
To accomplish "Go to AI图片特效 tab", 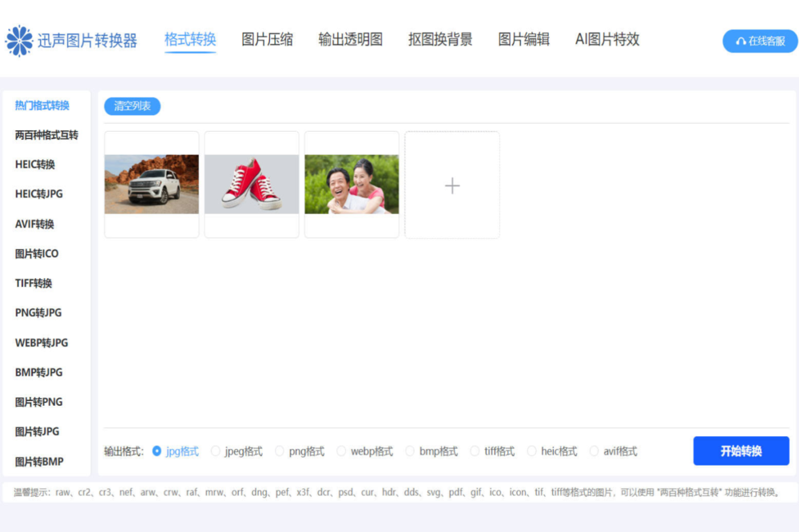I will coord(607,39).
